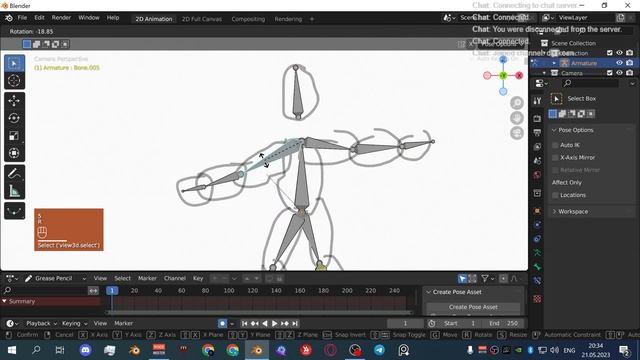
Task: Open the Armature data properties tab
Action: (x=537, y=253)
